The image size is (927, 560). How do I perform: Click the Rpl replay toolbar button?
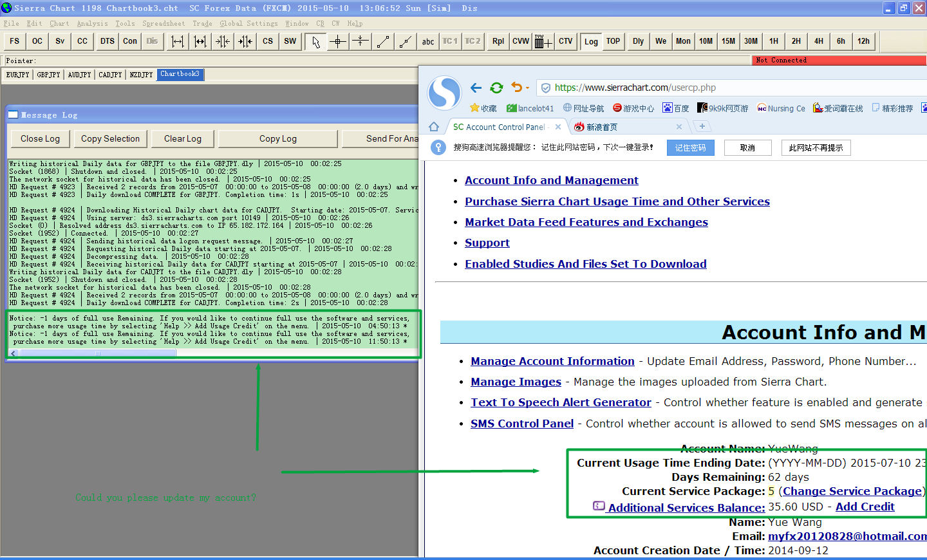coord(498,41)
